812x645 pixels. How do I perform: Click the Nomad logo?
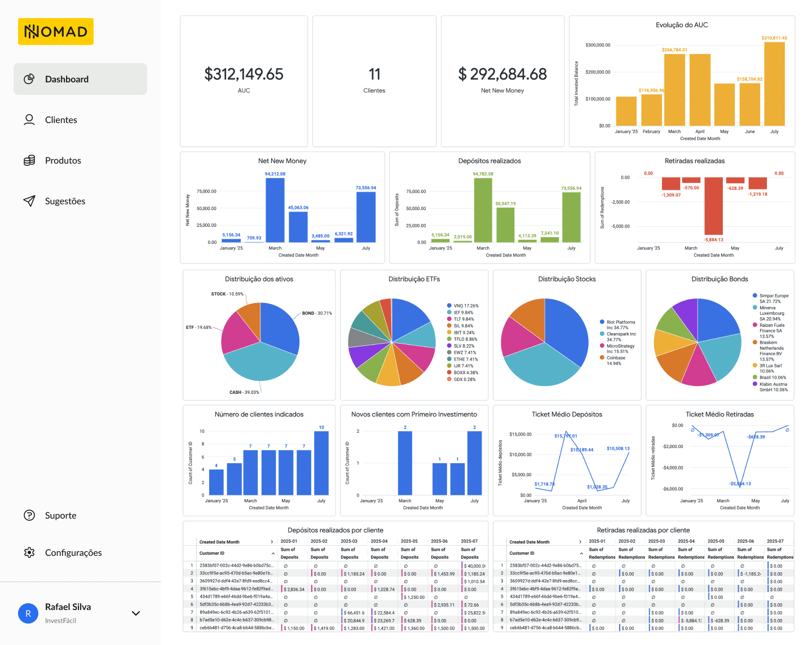tap(56, 32)
